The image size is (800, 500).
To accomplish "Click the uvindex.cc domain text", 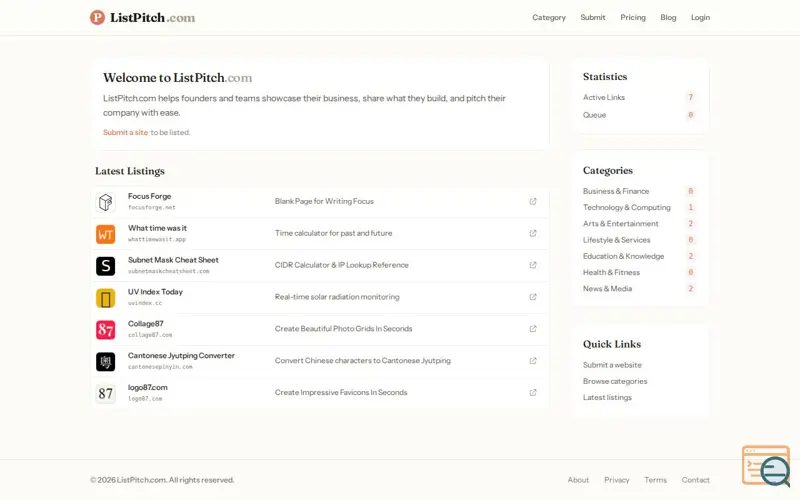I will point(145,303).
